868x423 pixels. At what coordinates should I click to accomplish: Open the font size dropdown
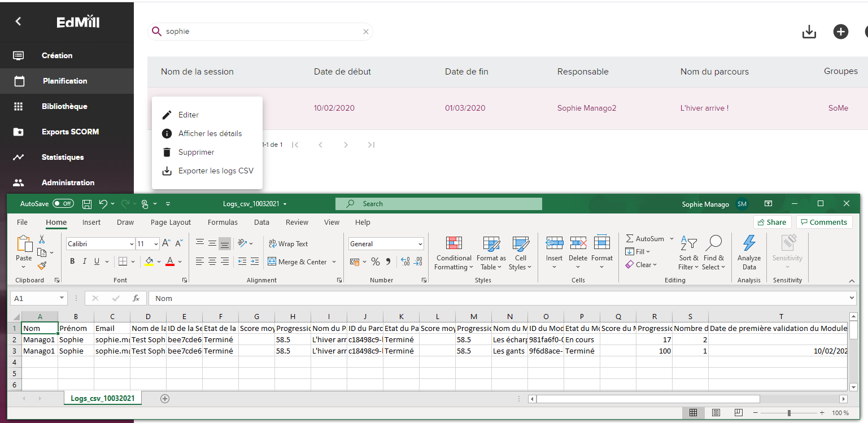click(x=156, y=244)
